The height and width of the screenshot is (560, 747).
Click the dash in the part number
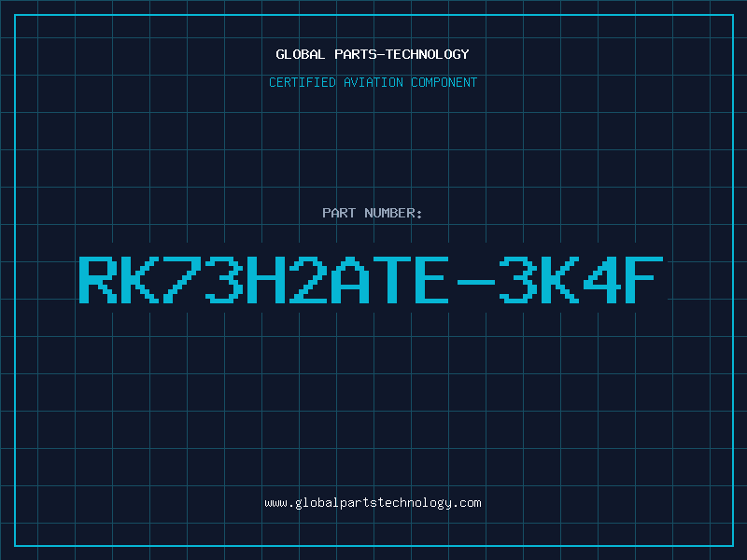[x=476, y=282]
